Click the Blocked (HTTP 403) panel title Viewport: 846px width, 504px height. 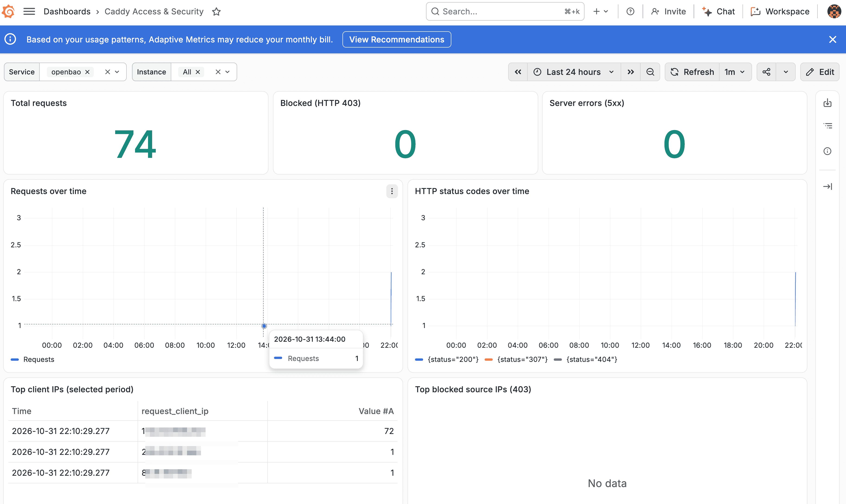point(320,103)
